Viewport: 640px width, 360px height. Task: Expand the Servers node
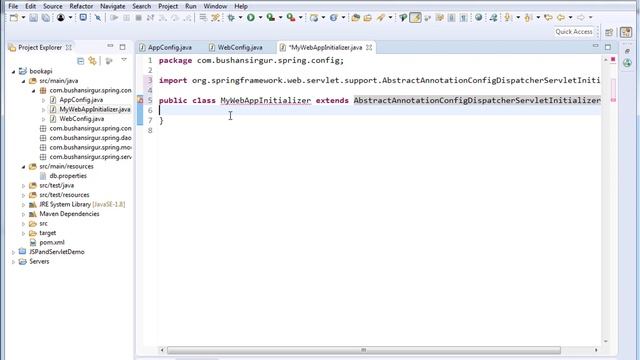13,262
